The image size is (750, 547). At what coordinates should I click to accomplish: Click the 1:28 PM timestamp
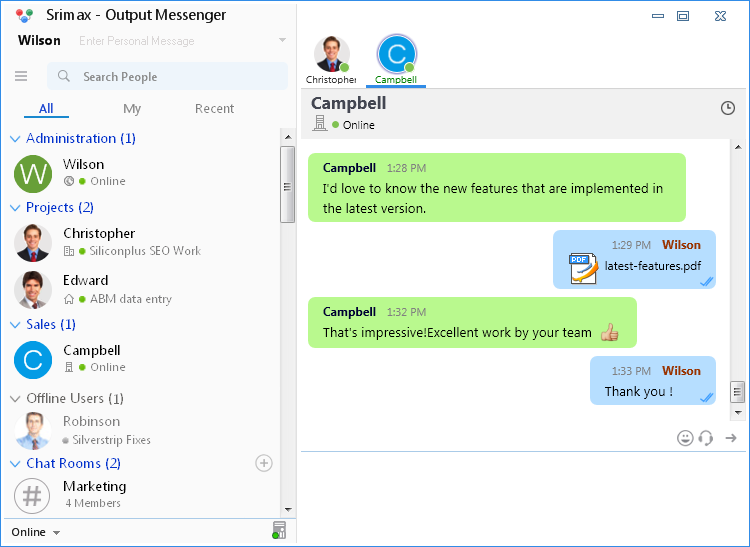coord(406,168)
